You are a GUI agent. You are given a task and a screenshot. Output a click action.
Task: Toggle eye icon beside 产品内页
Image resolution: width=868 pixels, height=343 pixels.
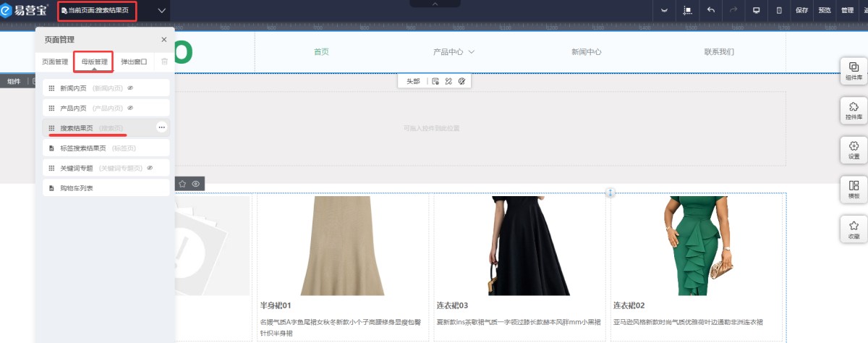point(130,108)
